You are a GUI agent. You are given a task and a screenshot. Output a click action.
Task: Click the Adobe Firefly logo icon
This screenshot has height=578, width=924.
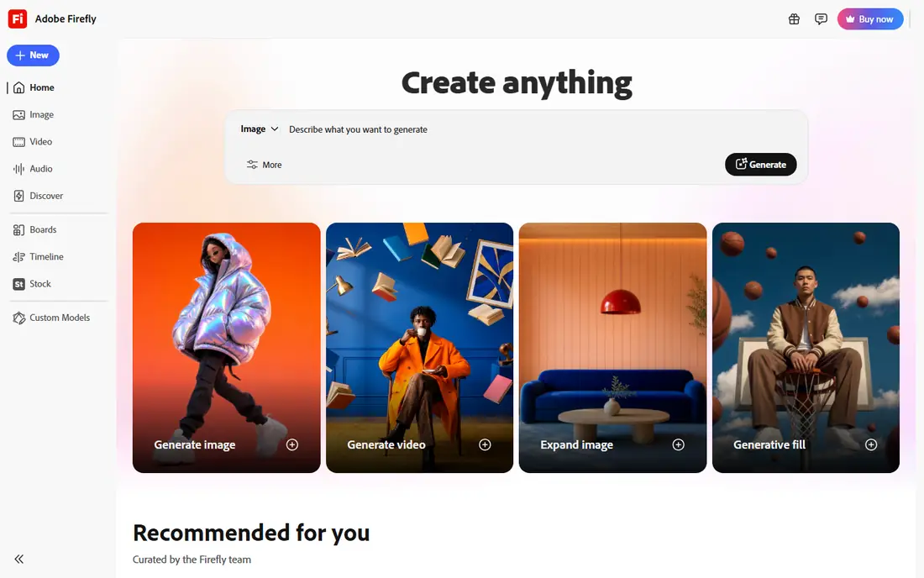coord(18,18)
